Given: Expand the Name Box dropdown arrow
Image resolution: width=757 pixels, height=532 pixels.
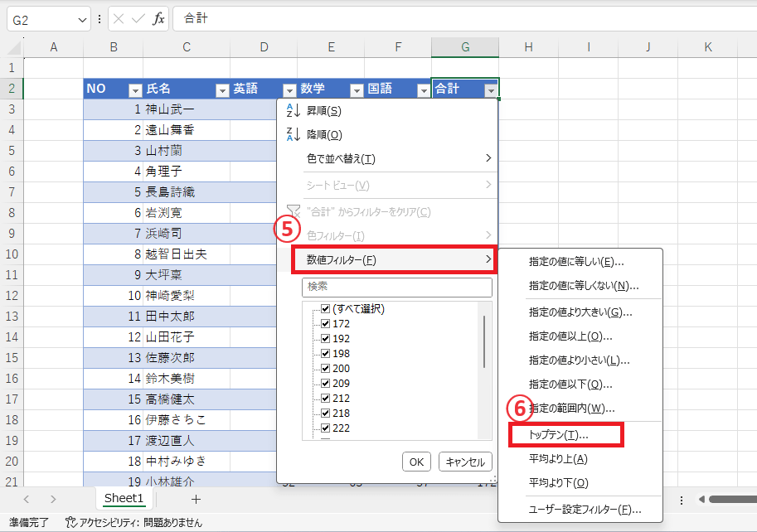Looking at the screenshot, I should (82, 20).
